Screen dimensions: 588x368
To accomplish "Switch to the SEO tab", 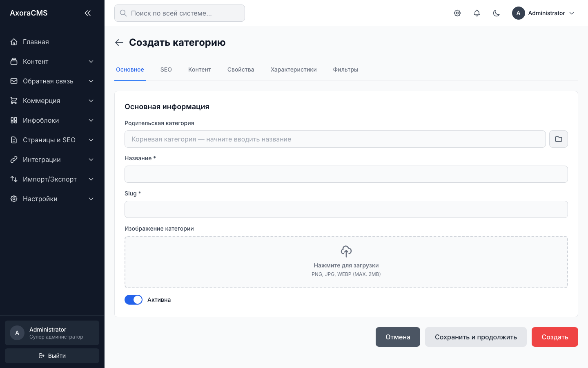I will 166,70.
